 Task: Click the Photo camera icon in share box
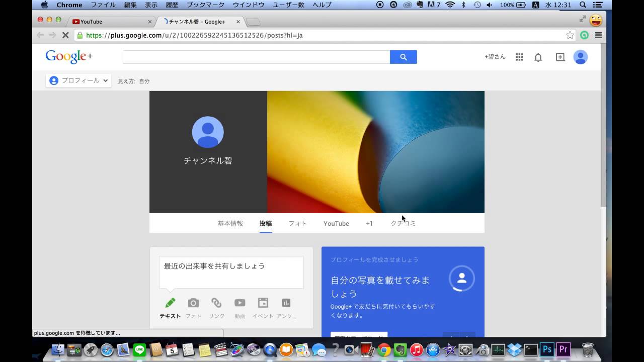tap(193, 303)
